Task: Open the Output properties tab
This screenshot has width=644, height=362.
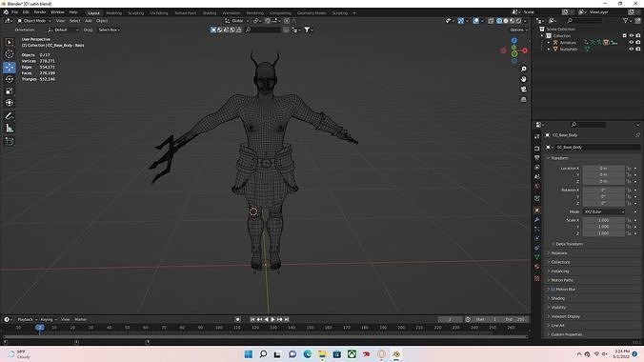Action: pos(536,158)
